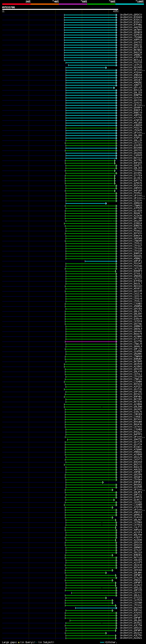
Task: Open UniRef100_A5B2G4 entry
Action: (x=131, y=75)
